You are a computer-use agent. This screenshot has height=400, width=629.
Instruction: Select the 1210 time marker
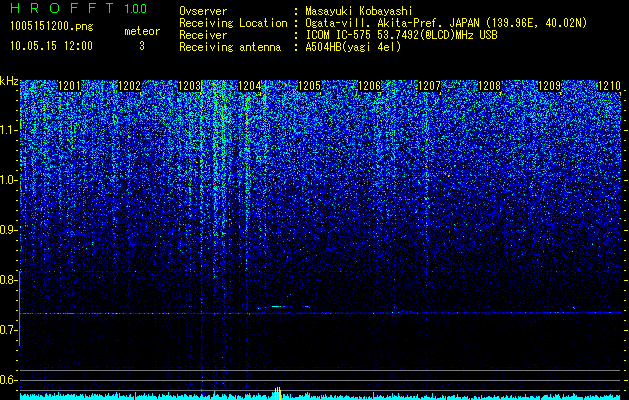pos(609,86)
